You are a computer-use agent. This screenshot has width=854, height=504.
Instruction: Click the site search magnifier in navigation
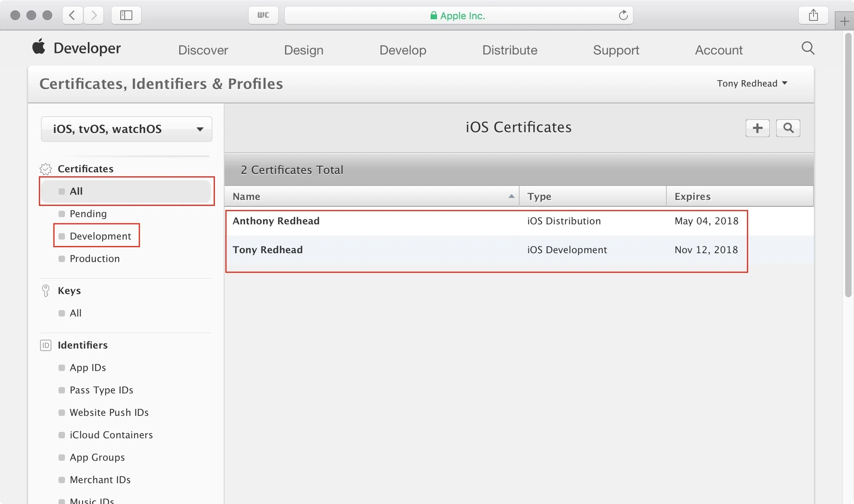point(807,48)
